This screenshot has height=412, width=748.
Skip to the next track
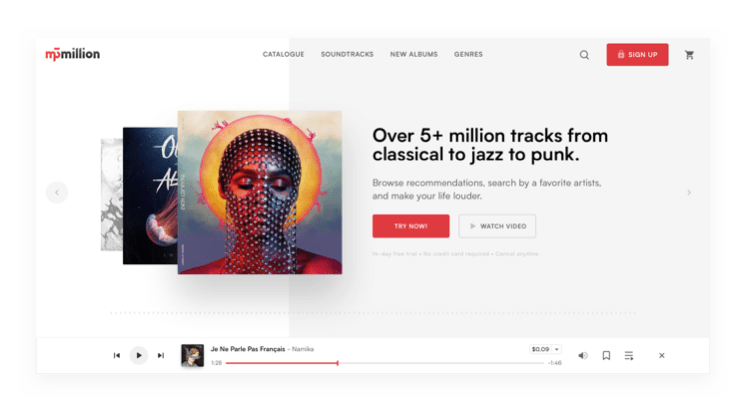pos(161,355)
